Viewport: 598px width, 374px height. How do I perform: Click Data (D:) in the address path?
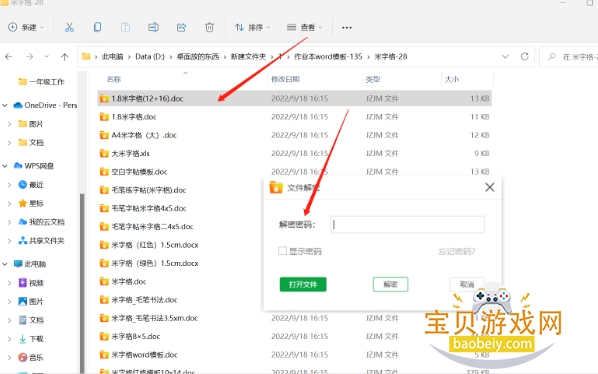point(150,57)
